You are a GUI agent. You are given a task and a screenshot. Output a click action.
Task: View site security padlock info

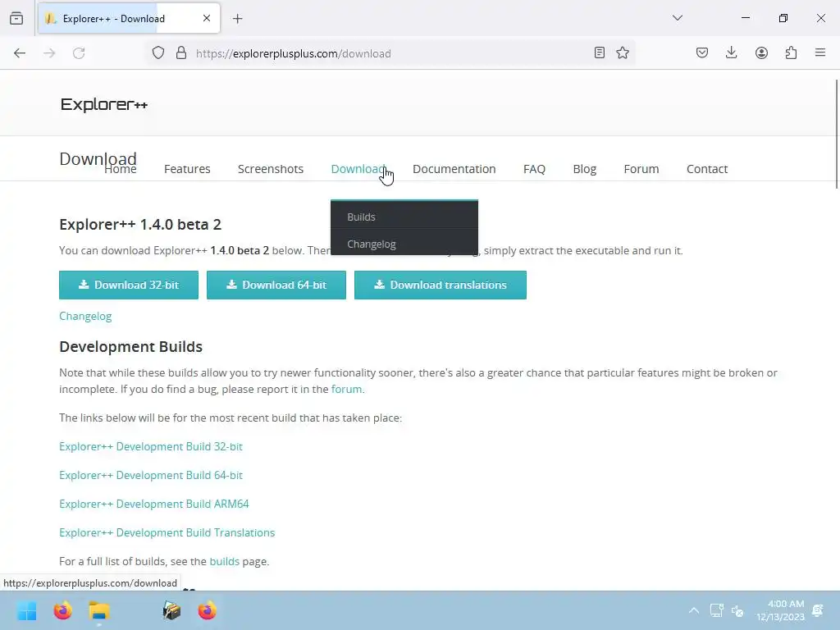click(x=181, y=52)
